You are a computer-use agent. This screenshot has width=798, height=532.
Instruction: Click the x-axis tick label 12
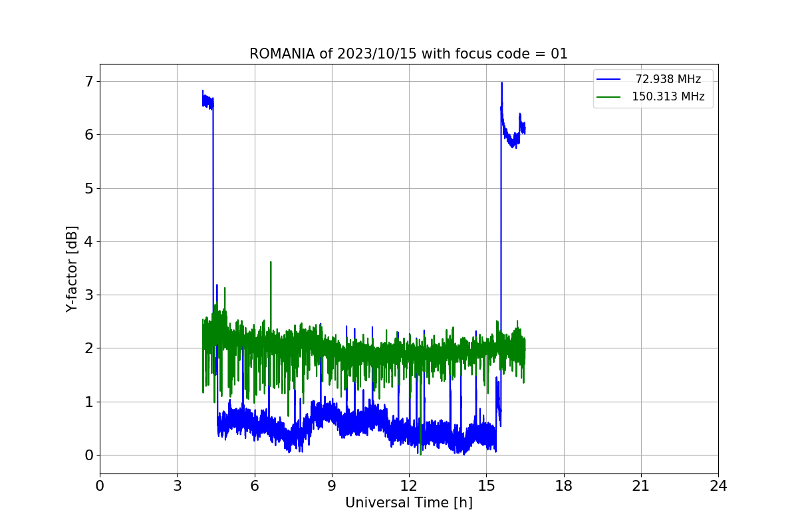coord(409,486)
